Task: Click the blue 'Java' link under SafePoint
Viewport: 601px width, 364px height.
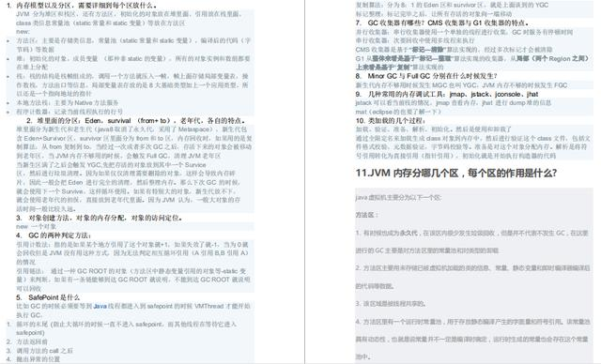Action: coord(100,306)
